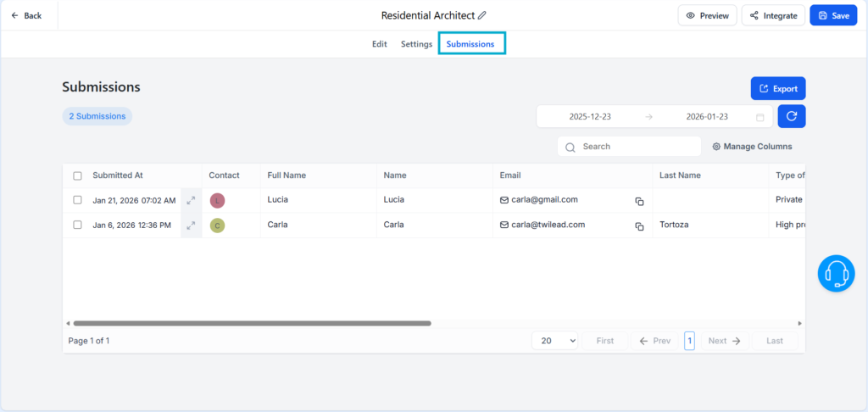Viewport: 868px width, 412px height.
Task: Click the pencil icon beside Residential Architect
Action: [x=482, y=15]
